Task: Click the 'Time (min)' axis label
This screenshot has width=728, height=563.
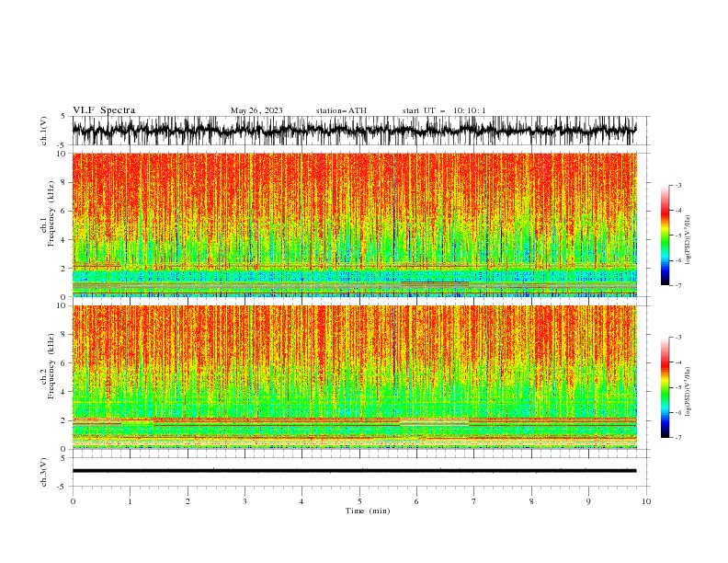Action: pyautogui.click(x=368, y=511)
